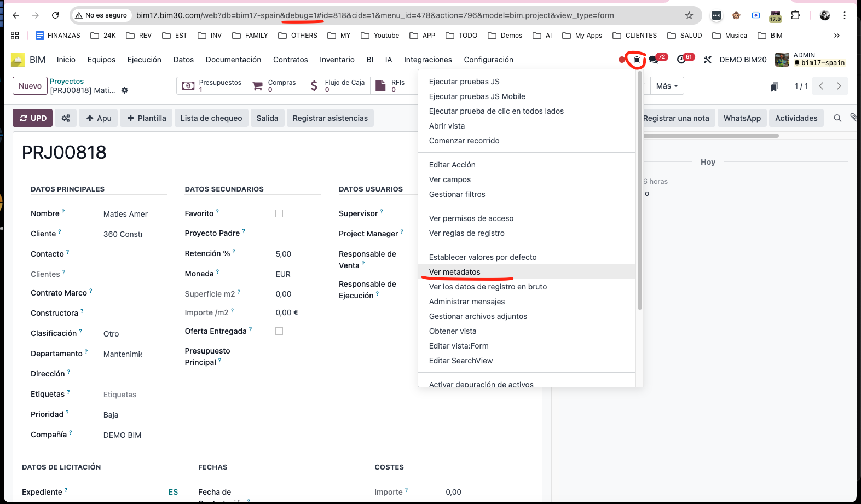
Task: Open the RFIs stat button
Action: click(394, 86)
